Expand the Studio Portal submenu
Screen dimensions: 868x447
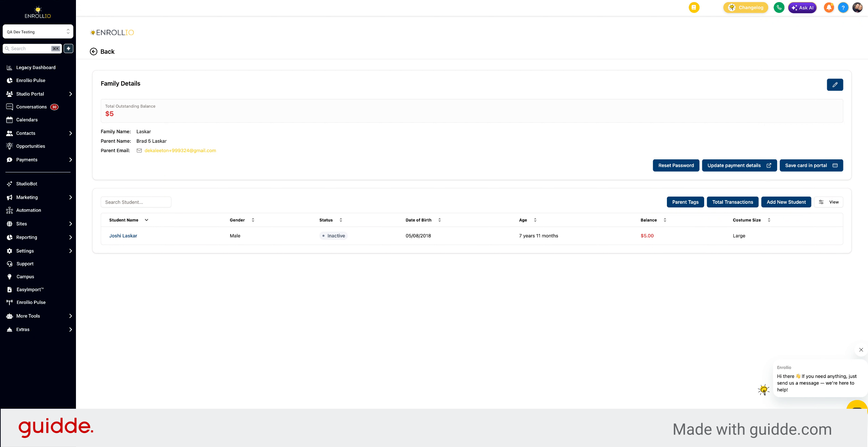[x=71, y=94]
